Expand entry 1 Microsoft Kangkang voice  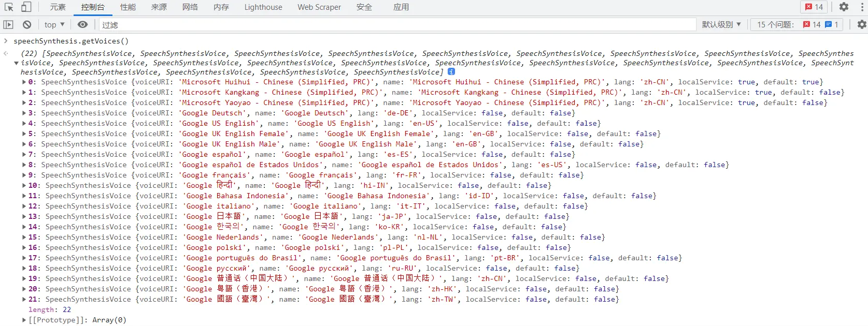pyautogui.click(x=24, y=92)
